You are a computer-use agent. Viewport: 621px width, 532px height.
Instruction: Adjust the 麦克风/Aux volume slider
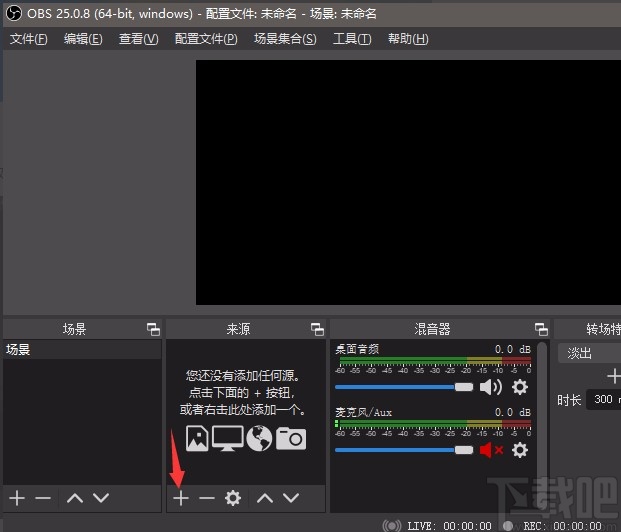[404, 450]
